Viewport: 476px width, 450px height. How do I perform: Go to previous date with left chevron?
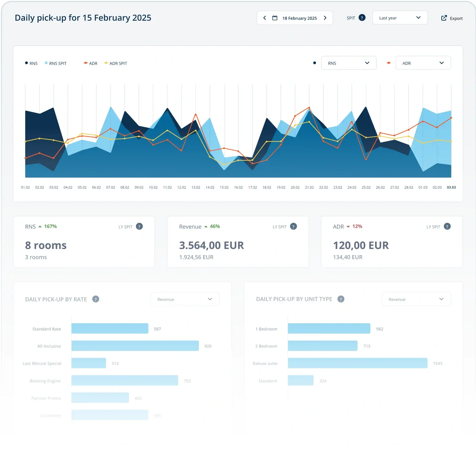[x=265, y=18]
